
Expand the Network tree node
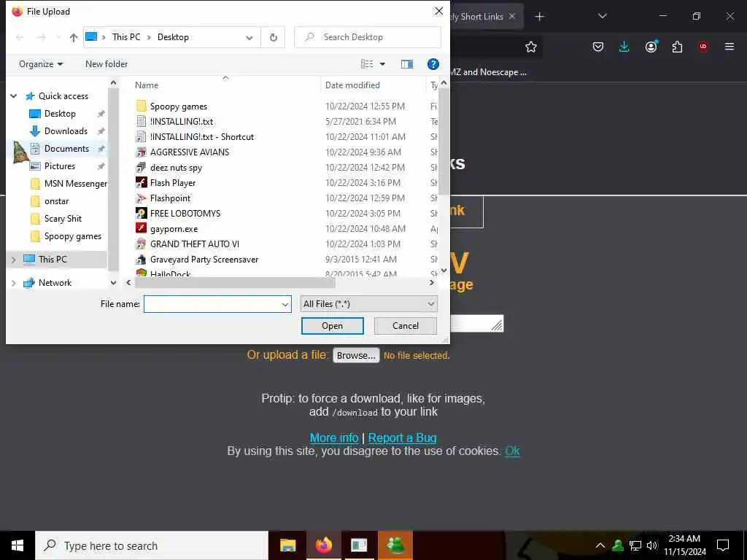[14, 283]
